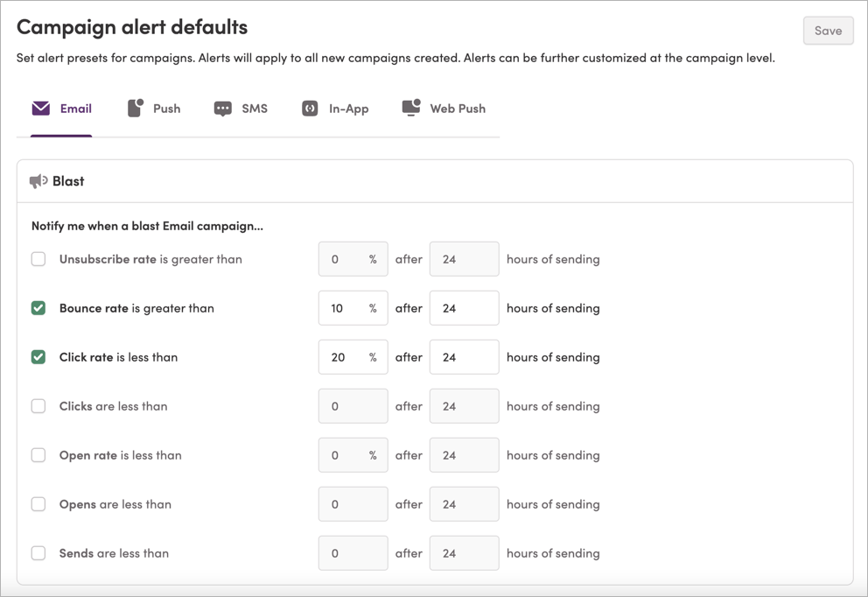Enable the Clicks are less than alert
The height and width of the screenshot is (597, 868).
pyautogui.click(x=38, y=406)
